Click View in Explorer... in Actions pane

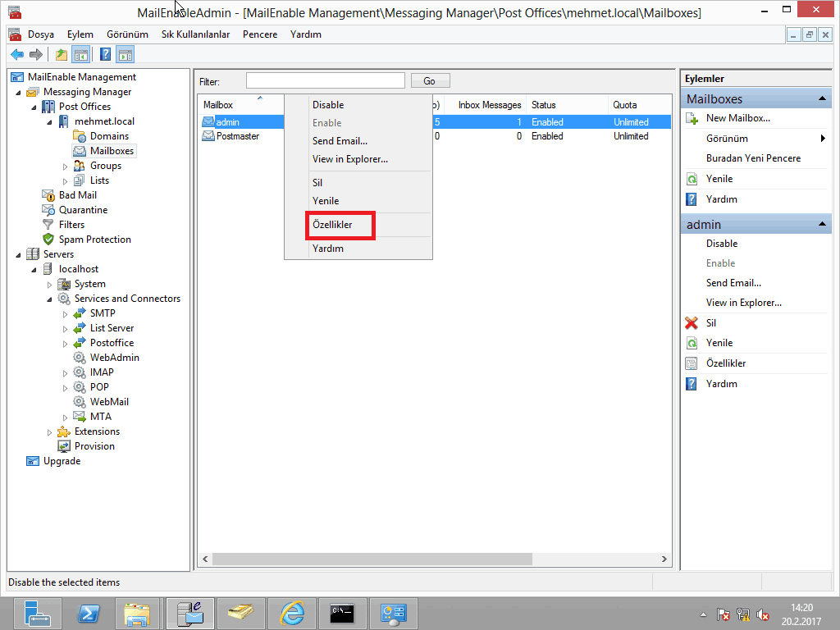[x=743, y=303]
